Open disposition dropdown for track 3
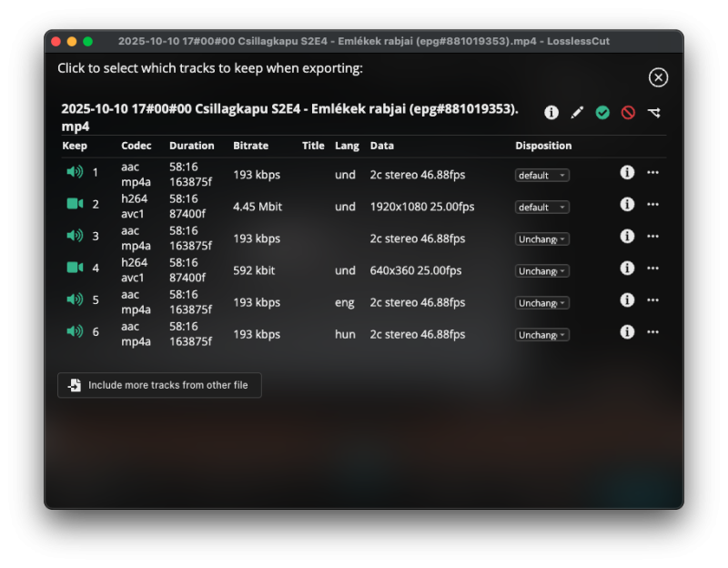Screen dimensions: 728x568 pos(541,239)
